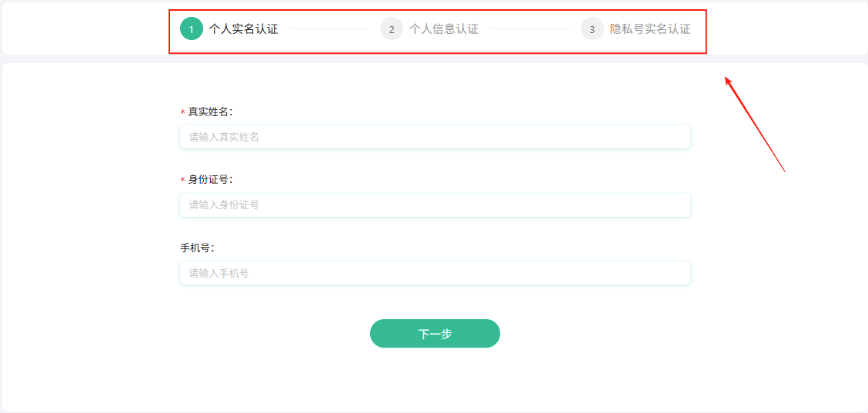The image size is (868, 413).
Task: Click the 身份证号 field label
Action: (210, 180)
